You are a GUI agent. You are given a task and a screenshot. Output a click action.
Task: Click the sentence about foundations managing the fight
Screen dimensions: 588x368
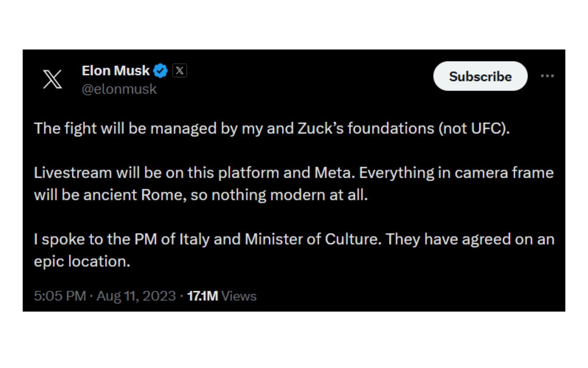pos(272,128)
